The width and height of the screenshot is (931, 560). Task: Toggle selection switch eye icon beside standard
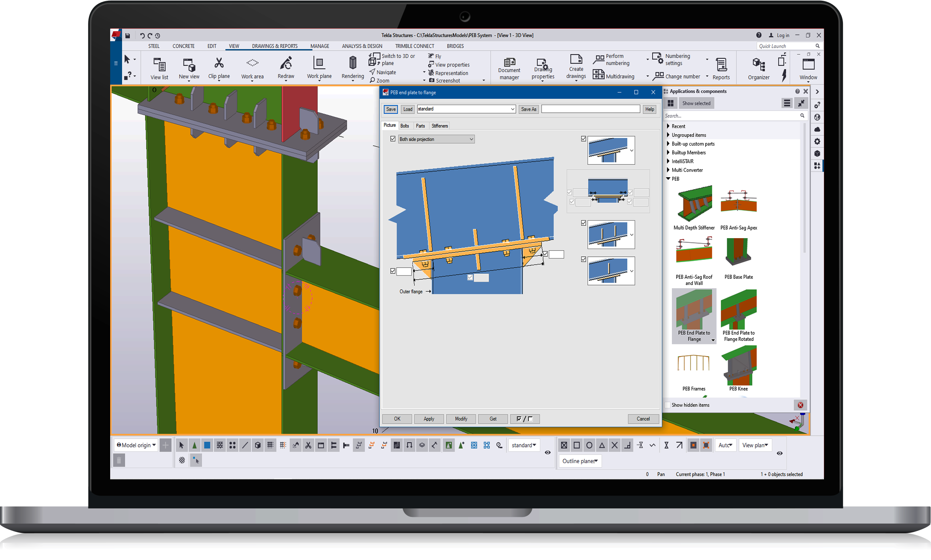coord(547,453)
